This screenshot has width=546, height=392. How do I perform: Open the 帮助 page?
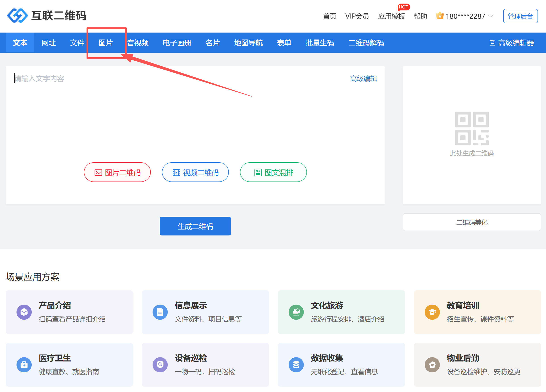click(x=420, y=16)
